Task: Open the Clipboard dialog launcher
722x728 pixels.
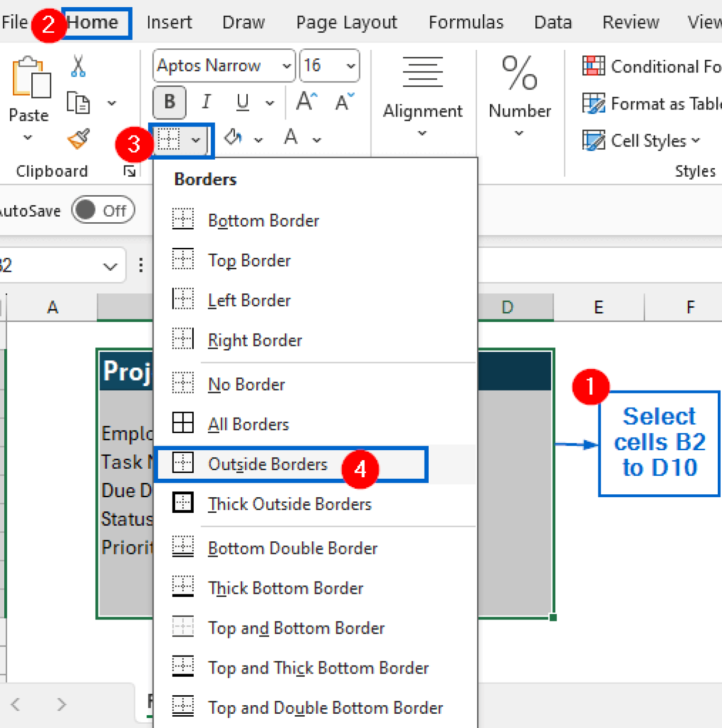Action: pos(129,172)
